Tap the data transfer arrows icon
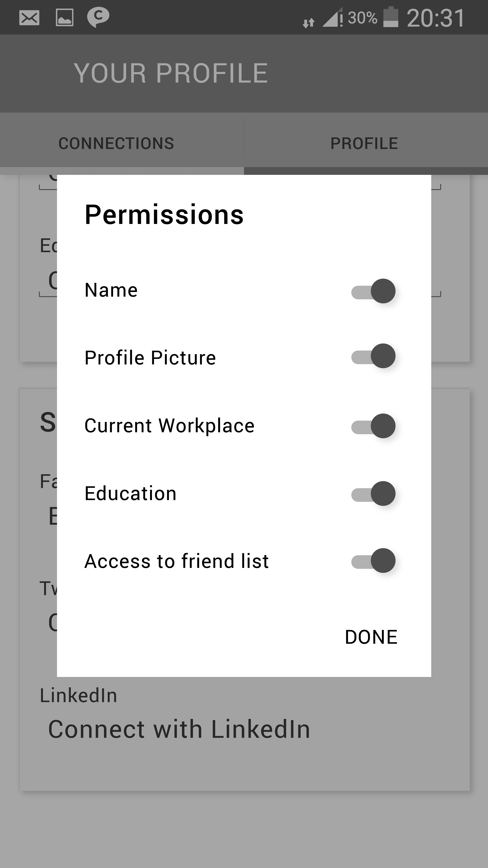The image size is (488, 868). [309, 23]
